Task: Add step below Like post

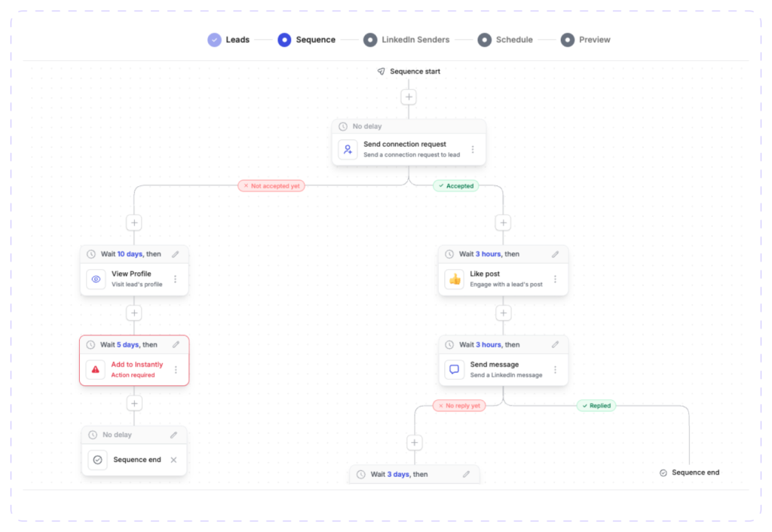Action: (503, 313)
